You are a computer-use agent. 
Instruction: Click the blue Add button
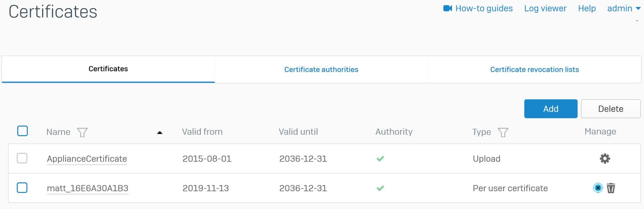click(551, 109)
